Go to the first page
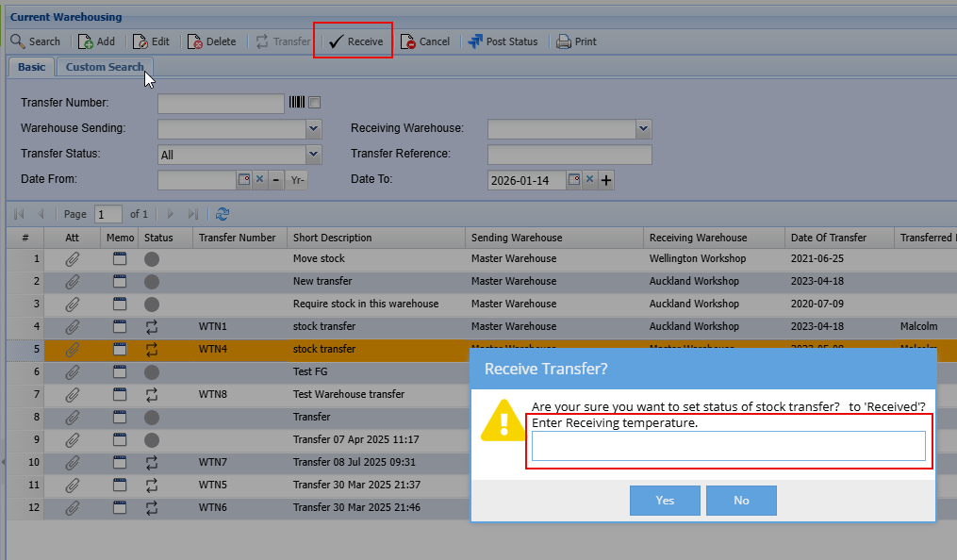Viewport: 957px width, 560px height. (x=19, y=214)
